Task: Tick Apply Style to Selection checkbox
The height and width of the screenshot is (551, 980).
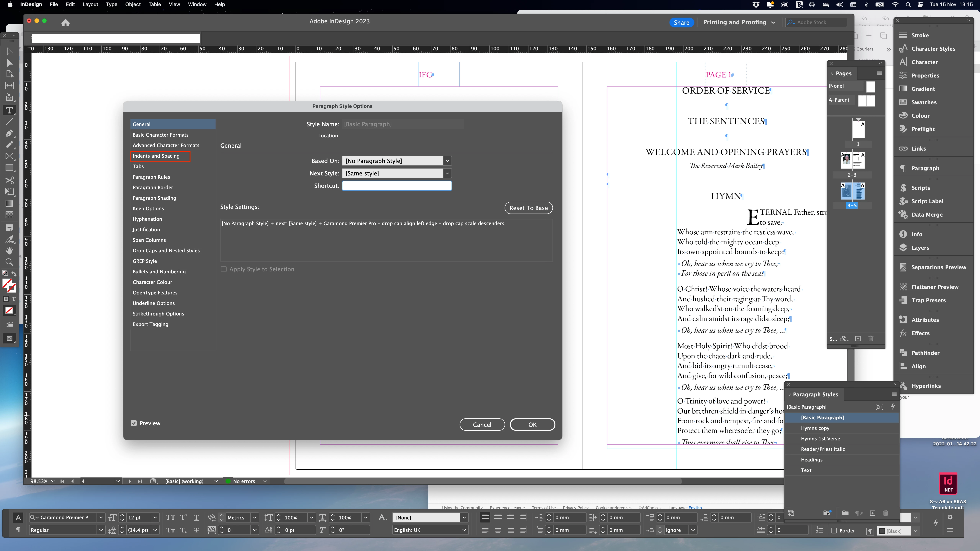Action: click(x=224, y=269)
